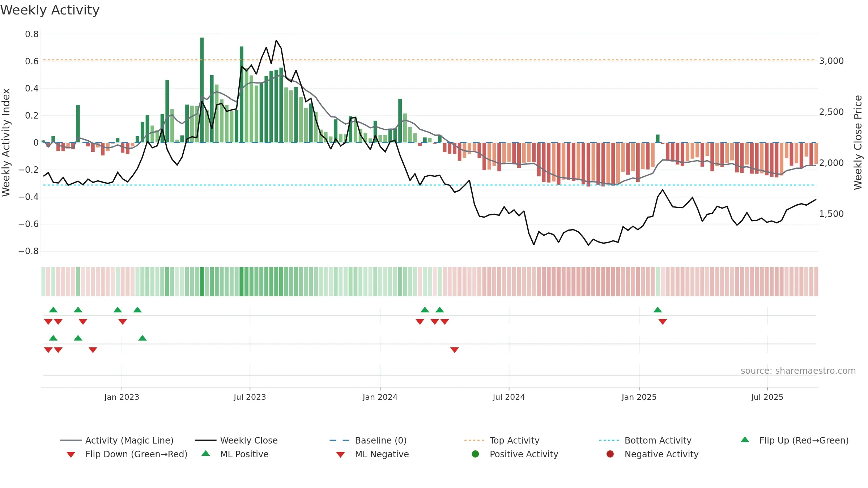Viewport: 868px width, 488px height.
Task: Click Jul 2024 axis label
Action: coord(509,397)
